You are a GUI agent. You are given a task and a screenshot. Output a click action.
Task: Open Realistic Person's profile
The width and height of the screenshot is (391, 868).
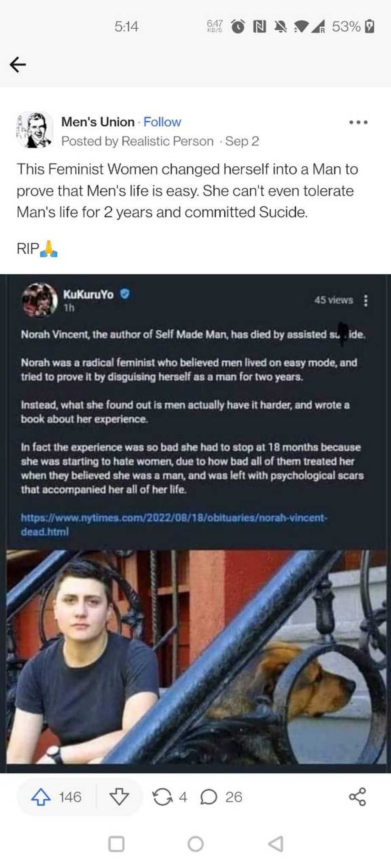click(168, 141)
